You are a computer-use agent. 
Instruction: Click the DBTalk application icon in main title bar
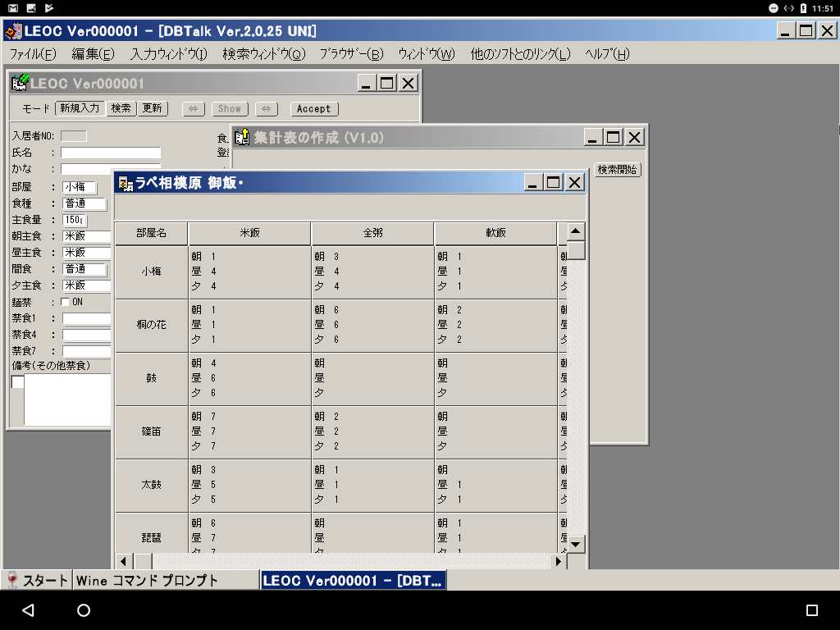12,31
